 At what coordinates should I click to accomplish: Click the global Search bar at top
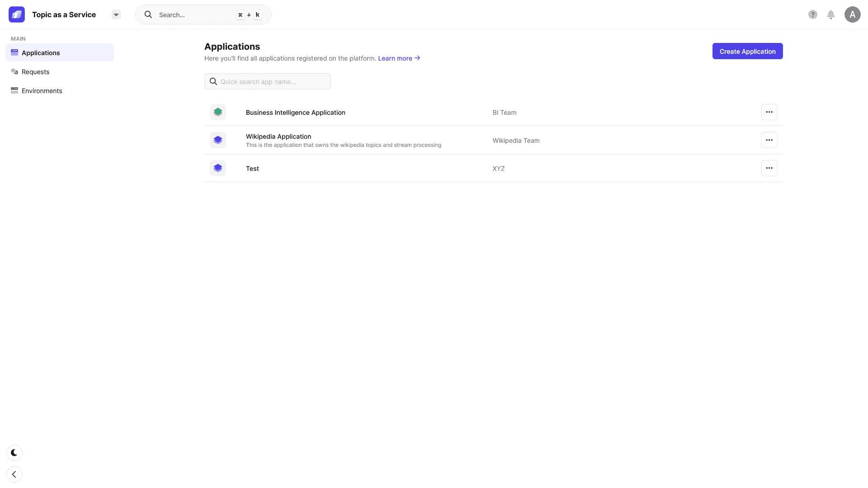194,15
